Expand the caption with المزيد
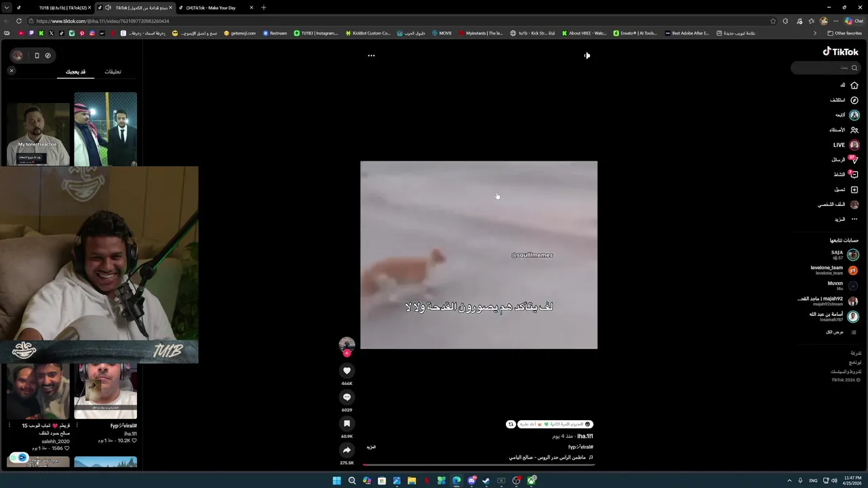The image size is (868, 488). click(371, 447)
